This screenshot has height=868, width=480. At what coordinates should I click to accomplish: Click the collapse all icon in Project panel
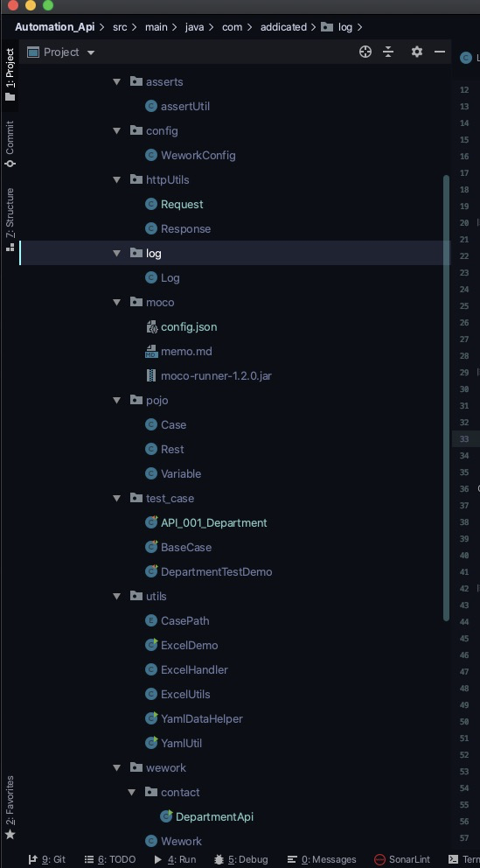[x=388, y=52]
